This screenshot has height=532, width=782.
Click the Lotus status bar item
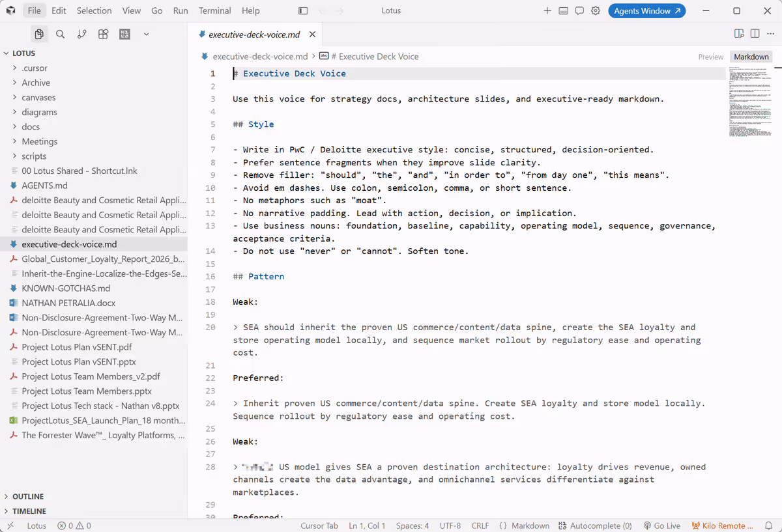36,525
